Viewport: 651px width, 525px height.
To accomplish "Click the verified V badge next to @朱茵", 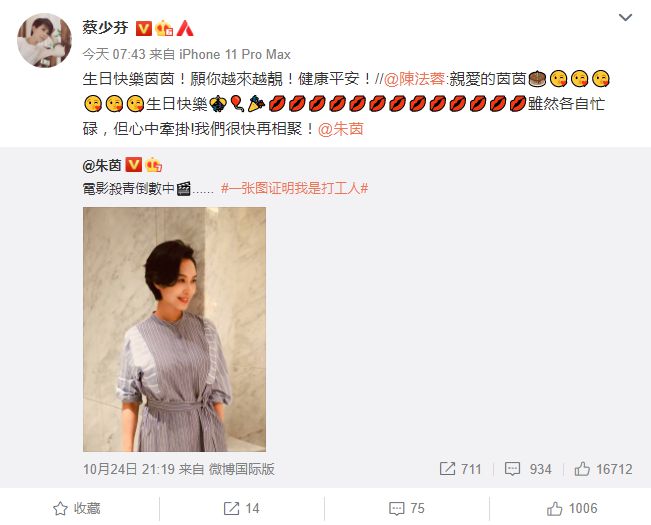I will click(x=133, y=165).
